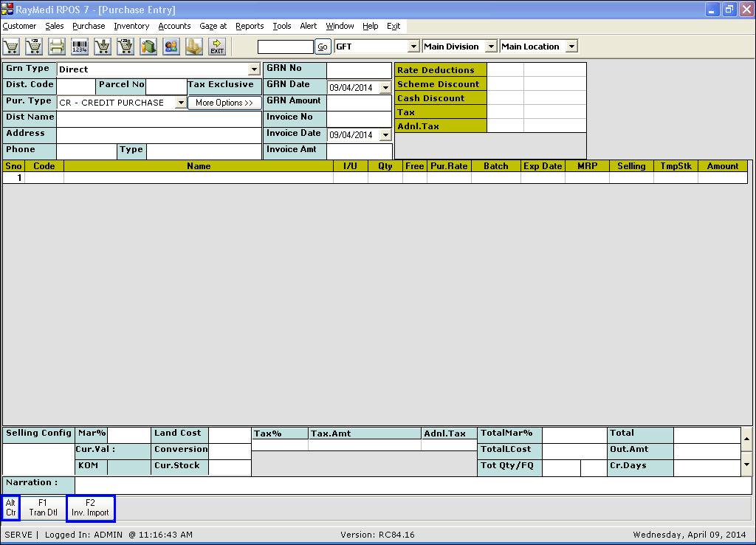This screenshot has height=545, width=756.
Task: Click the GRN Amount input field
Action: 359,103
